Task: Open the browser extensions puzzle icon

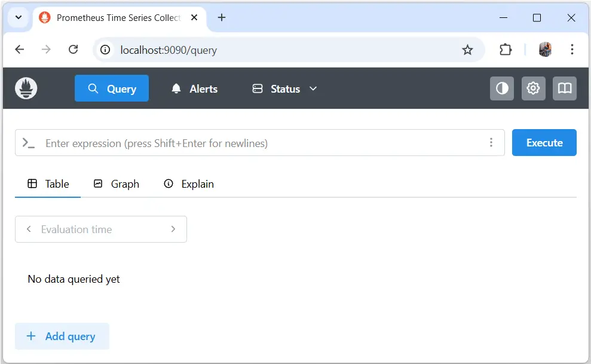Action: pyautogui.click(x=505, y=50)
